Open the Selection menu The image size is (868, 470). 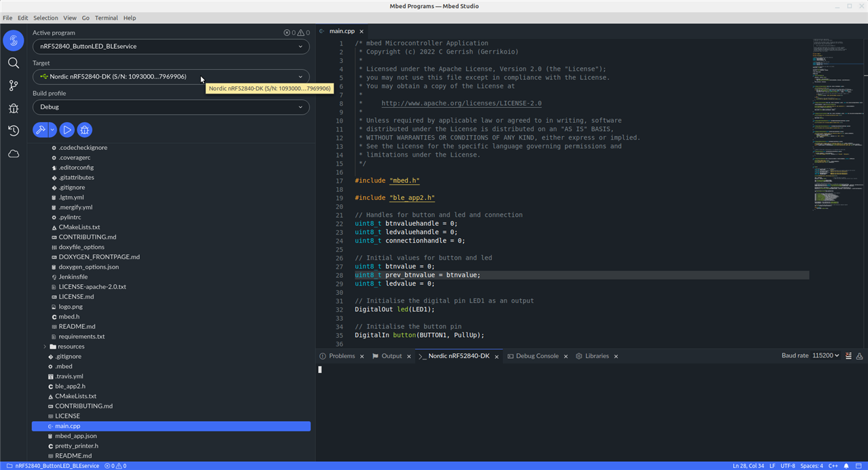pos(45,18)
